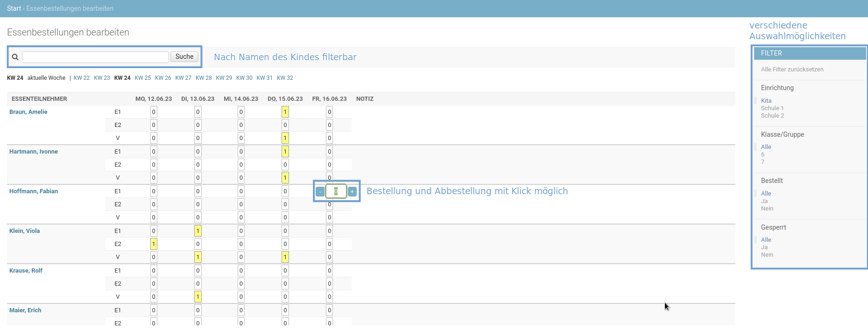The image size is (868, 330).
Task: Click Krause Rolf V Tuesday yellow order cell
Action: coord(198,297)
